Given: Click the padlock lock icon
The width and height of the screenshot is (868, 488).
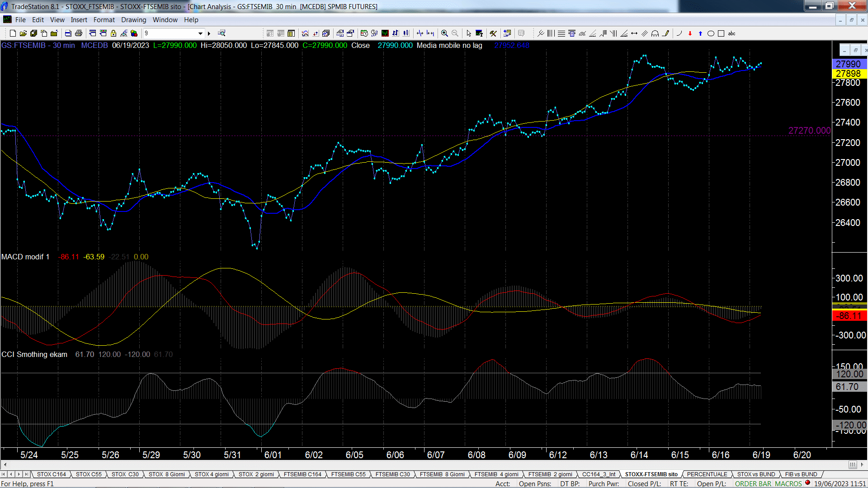Looking at the screenshot, I should click(113, 33).
